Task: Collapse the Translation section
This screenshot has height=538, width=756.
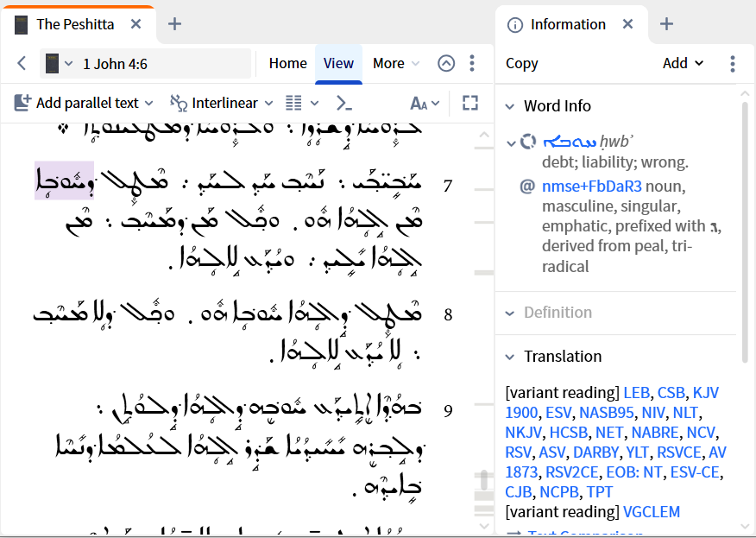Action: click(510, 357)
